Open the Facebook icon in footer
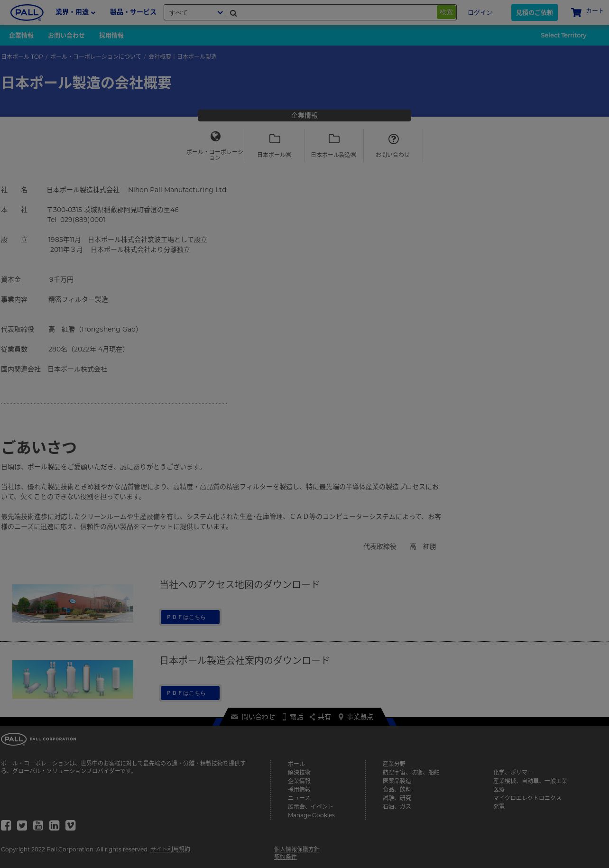 tap(6, 825)
